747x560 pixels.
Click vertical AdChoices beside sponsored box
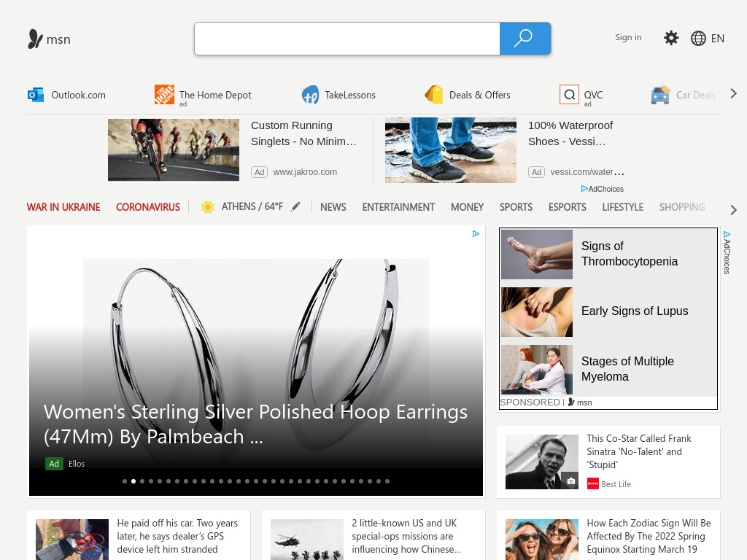[x=727, y=252]
